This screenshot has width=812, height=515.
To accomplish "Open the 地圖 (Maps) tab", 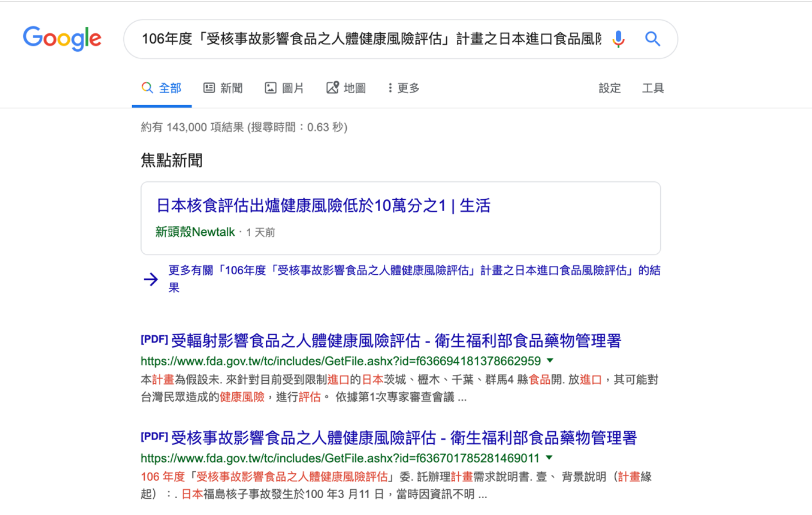I will point(346,88).
